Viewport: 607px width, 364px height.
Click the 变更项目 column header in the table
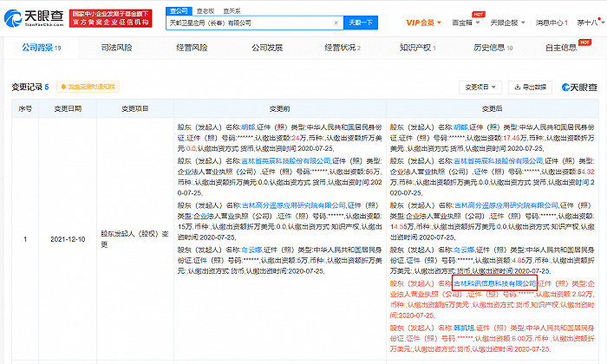135,108
